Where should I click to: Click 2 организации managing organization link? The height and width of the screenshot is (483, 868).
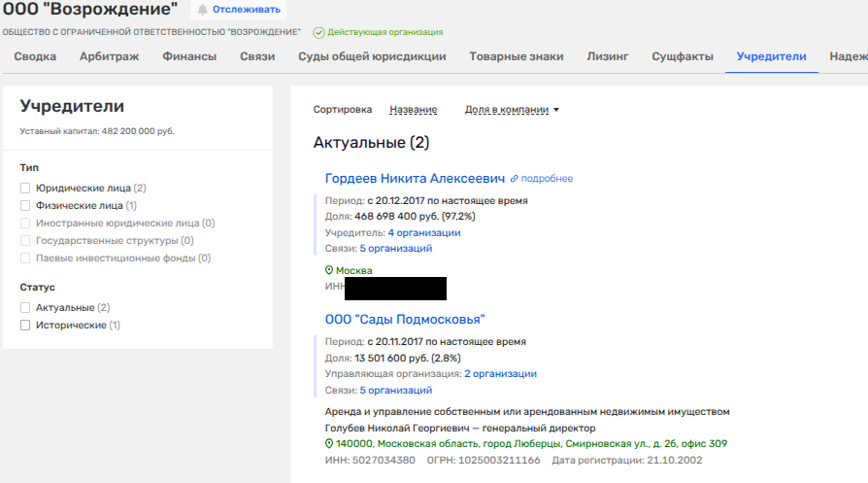[500, 374]
